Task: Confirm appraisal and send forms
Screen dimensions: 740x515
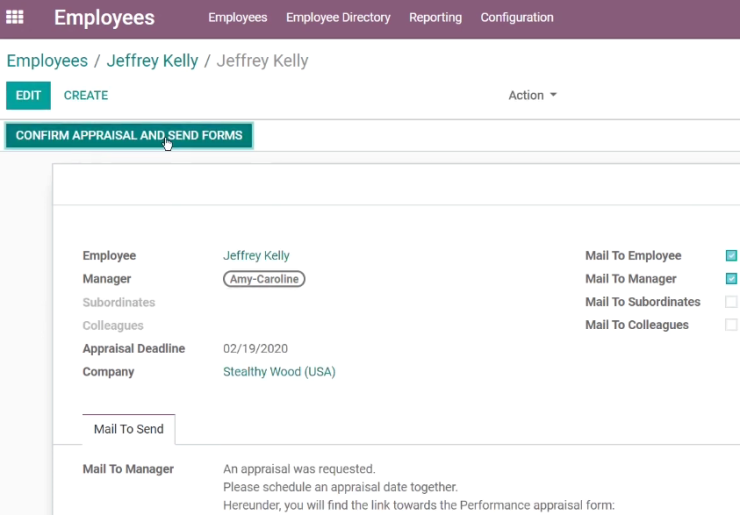Action: (x=129, y=135)
